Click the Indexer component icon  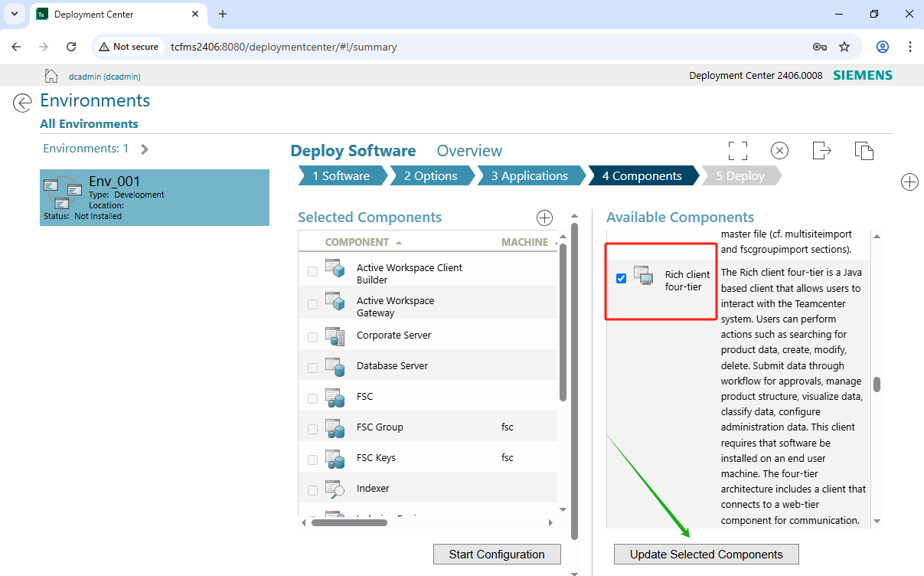335,489
